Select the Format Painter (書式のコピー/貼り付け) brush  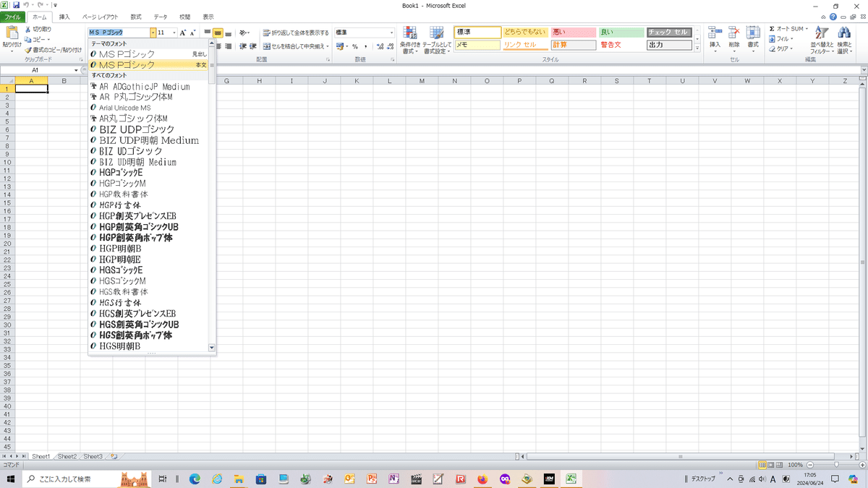[53, 50]
